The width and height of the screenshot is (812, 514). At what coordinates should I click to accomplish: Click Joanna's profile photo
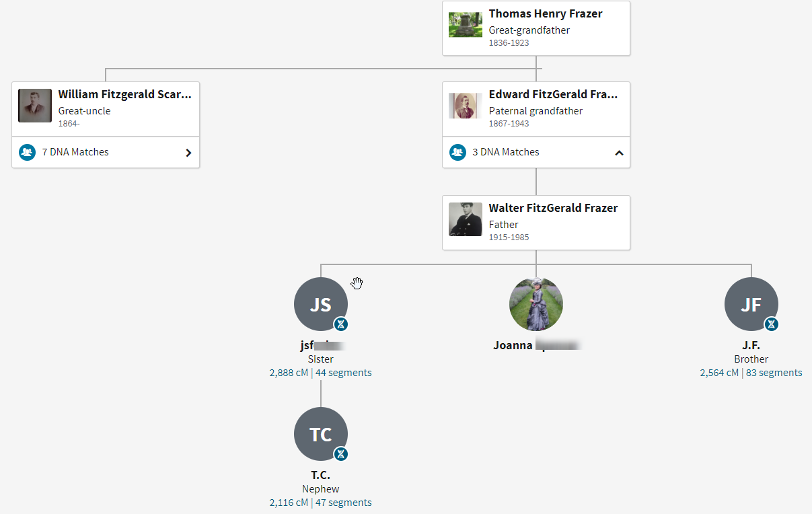[x=536, y=304]
